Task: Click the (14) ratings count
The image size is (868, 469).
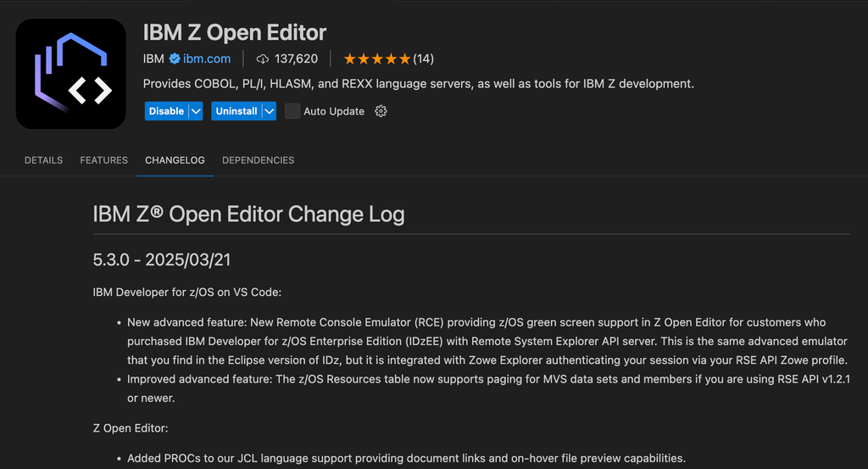Action: [x=424, y=59]
